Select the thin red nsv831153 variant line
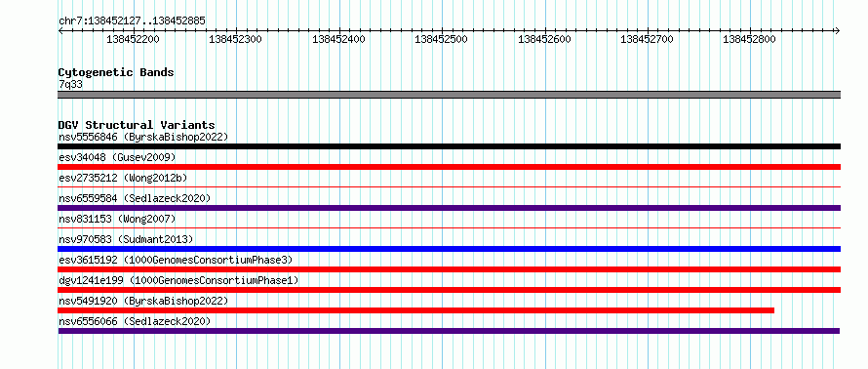The width and height of the screenshot is (868, 369). click(449, 228)
